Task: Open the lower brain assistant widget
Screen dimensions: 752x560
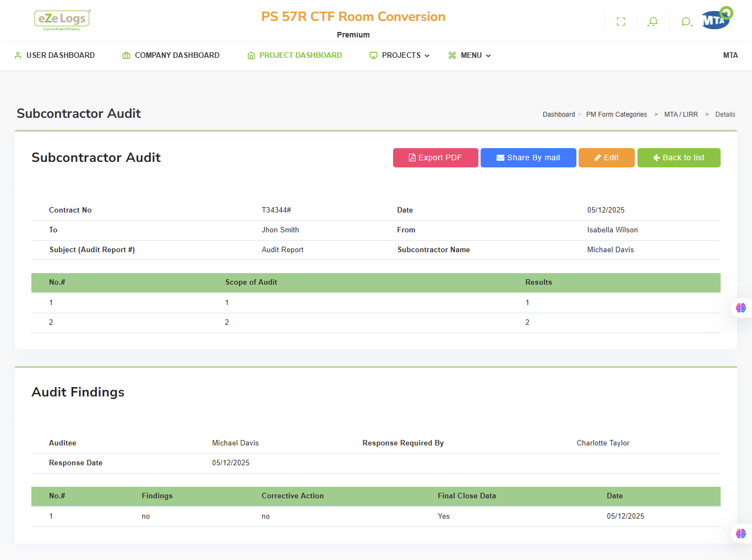Action: coord(741,533)
